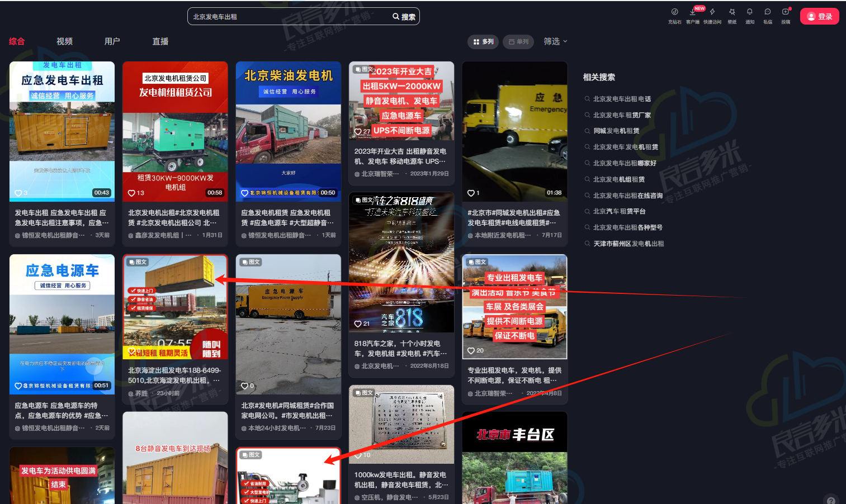The image size is (846, 504).
Task: Switch to 多列 multi-column view
Action: (484, 41)
